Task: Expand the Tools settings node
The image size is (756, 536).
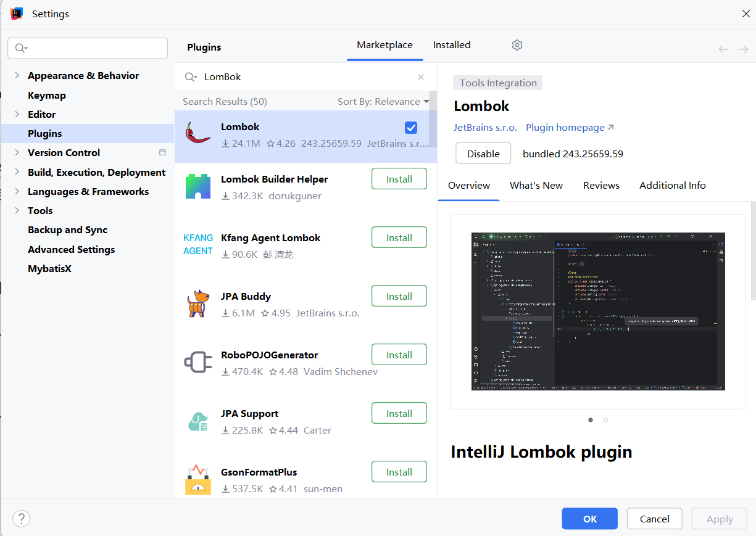Action: tap(17, 210)
